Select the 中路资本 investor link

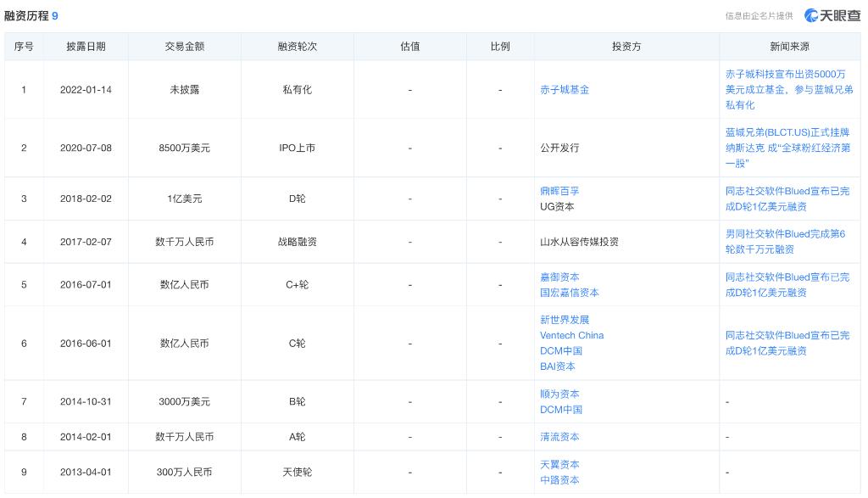tap(559, 479)
